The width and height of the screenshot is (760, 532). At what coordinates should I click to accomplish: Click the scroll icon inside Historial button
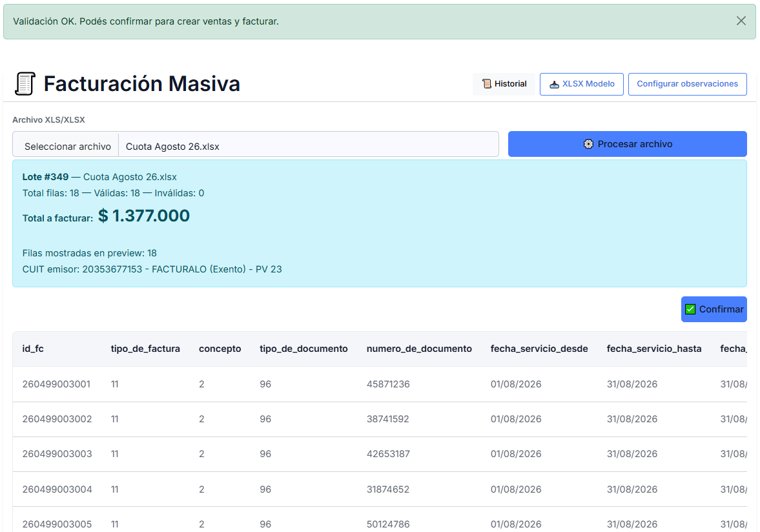coord(487,84)
